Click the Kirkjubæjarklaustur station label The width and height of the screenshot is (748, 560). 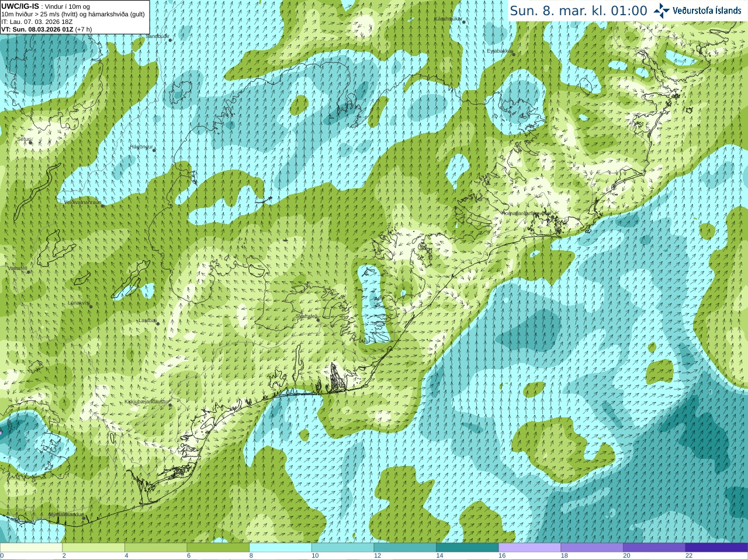tap(147, 402)
